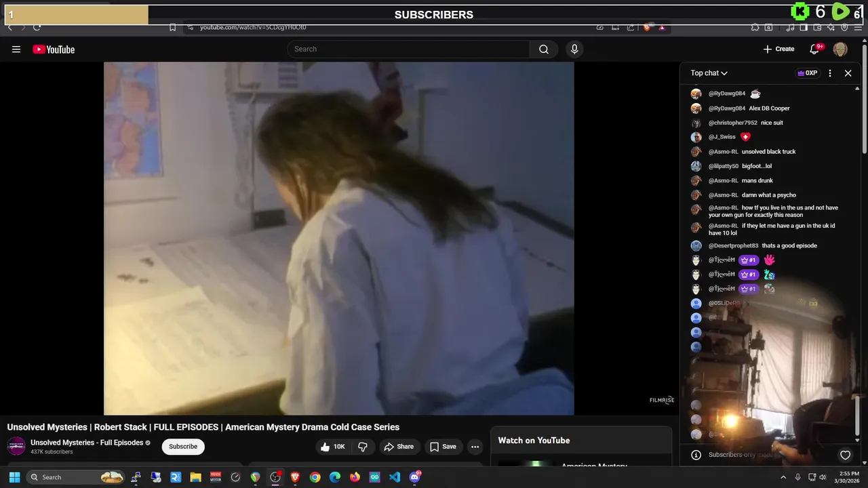Image resolution: width=868 pixels, height=488 pixels.
Task: Open more actions ellipsis under the video
Action: pos(475,447)
